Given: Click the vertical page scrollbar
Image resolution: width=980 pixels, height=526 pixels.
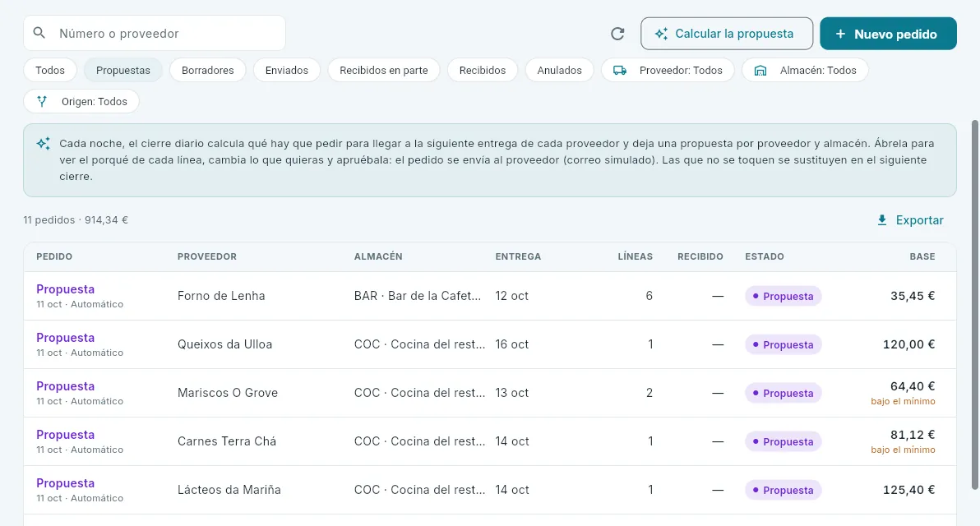Looking at the screenshot, I should pyautogui.click(x=975, y=305).
